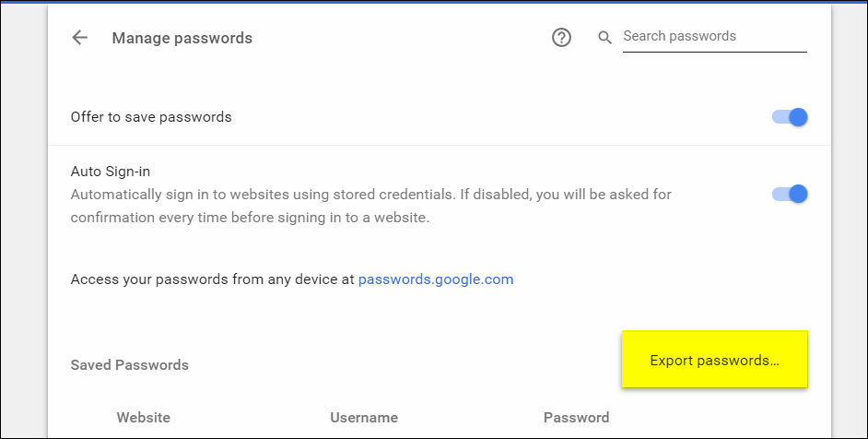Go back using the arrow icon
This screenshot has height=439, width=868.
[80, 38]
